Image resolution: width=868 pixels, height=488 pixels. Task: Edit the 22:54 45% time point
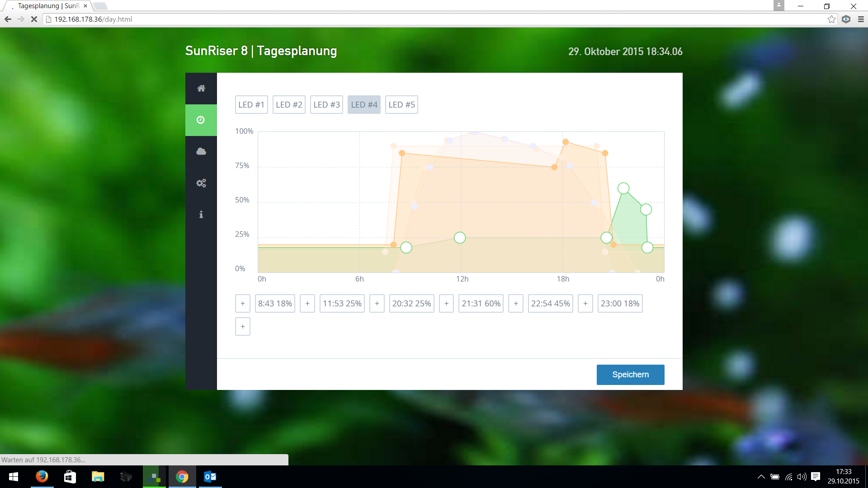(551, 304)
